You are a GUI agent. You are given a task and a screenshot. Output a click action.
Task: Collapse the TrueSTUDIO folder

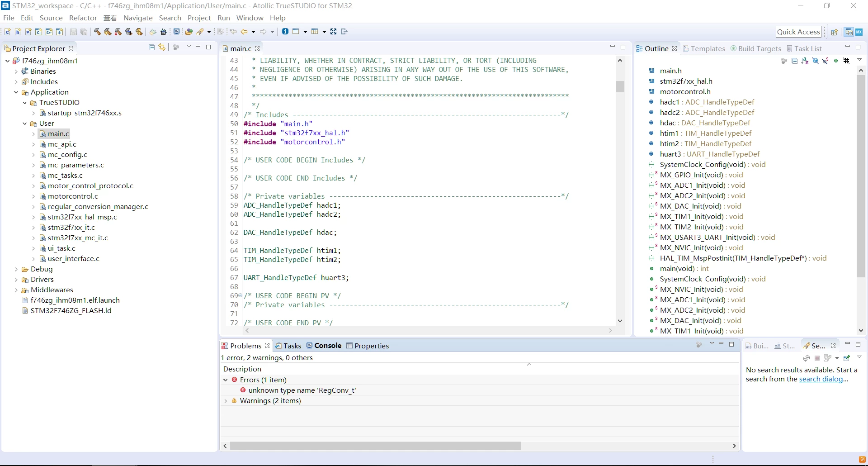pyautogui.click(x=25, y=102)
